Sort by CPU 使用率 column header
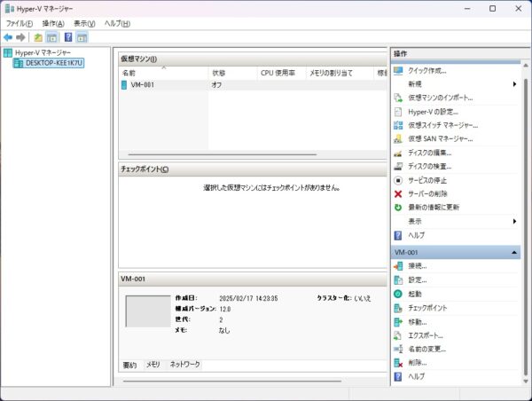Viewport: 532px width, 401px height. click(281, 73)
